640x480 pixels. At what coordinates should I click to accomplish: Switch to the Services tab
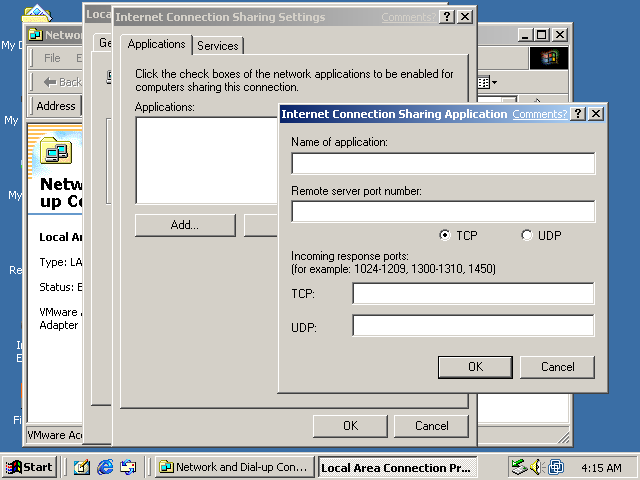coord(217,46)
